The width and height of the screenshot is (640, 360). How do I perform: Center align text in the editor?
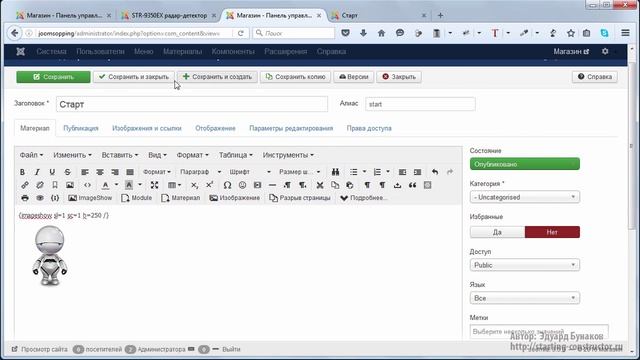[100, 172]
